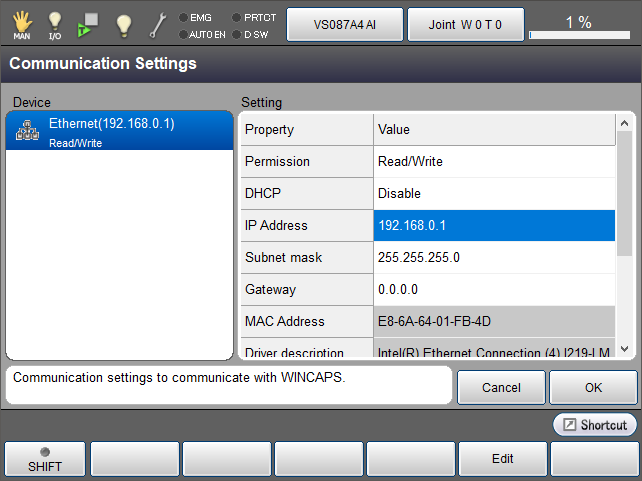Screen dimensions: 642x481
Task: Click the Property column header
Action: (307, 129)
